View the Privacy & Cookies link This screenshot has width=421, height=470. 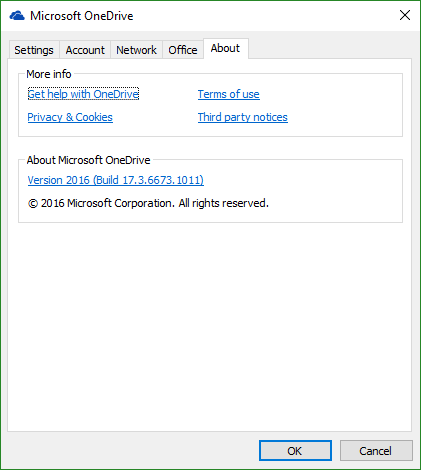click(70, 117)
